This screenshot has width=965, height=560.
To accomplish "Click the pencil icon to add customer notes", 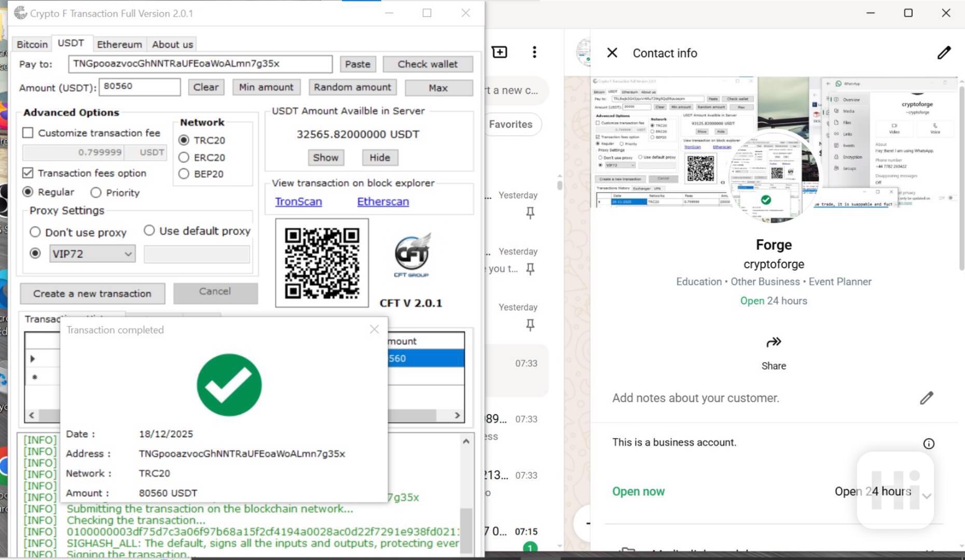I will pyautogui.click(x=926, y=398).
